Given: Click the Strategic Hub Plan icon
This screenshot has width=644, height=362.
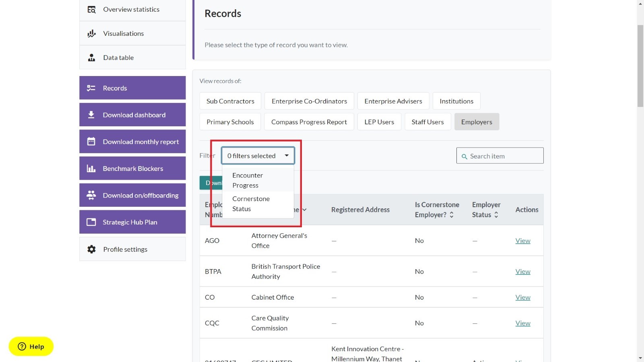Looking at the screenshot, I should 91,222.
